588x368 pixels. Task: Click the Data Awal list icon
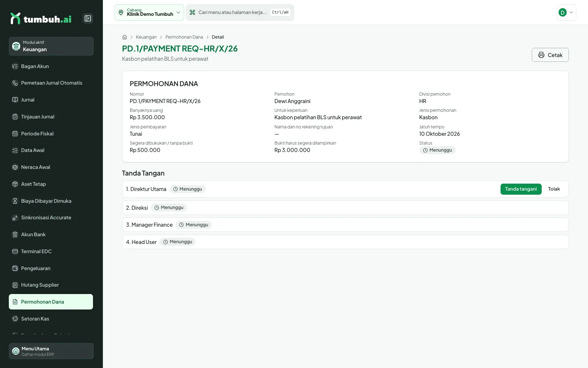pos(15,150)
